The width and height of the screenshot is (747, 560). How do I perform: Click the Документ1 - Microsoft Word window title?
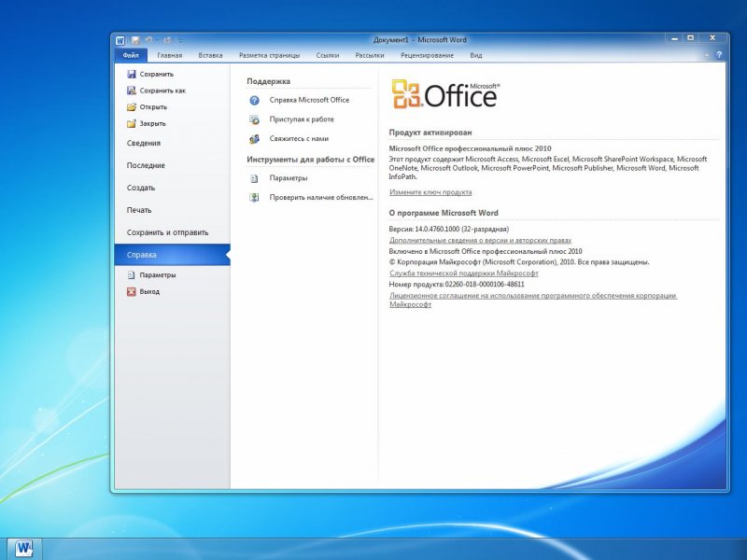pyautogui.click(x=419, y=40)
